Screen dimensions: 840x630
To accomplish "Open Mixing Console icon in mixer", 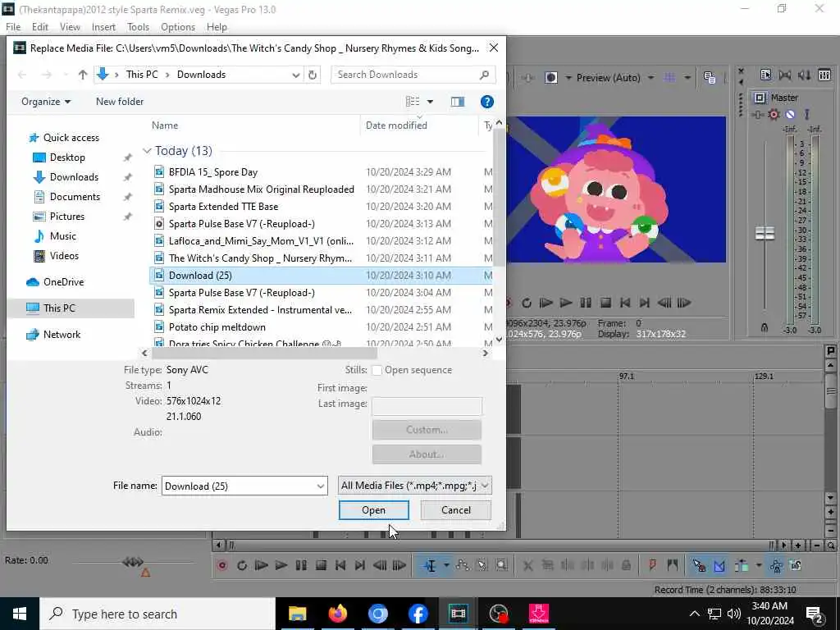I will point(824,75).
